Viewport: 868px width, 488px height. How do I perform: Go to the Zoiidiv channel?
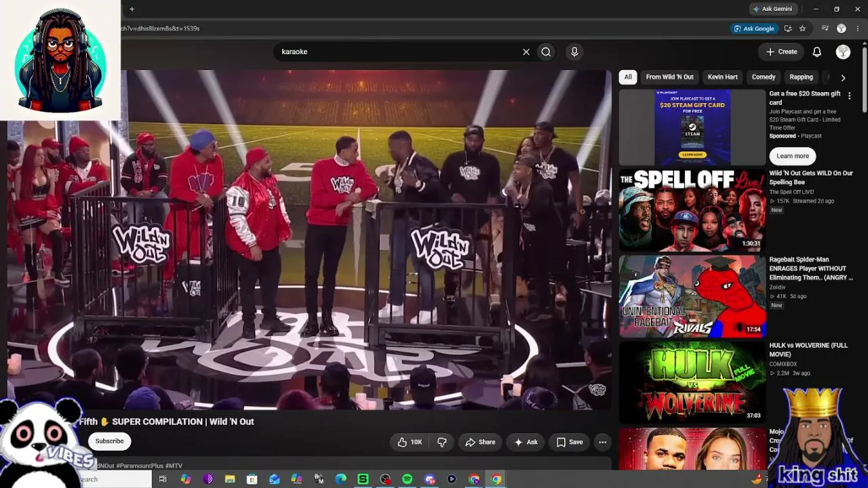777,287
